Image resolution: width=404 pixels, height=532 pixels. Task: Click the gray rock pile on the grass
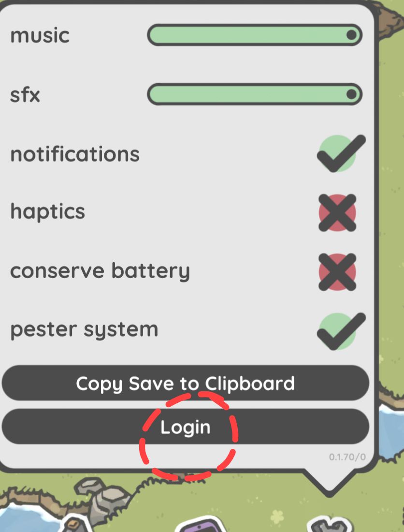coord(101,497)
